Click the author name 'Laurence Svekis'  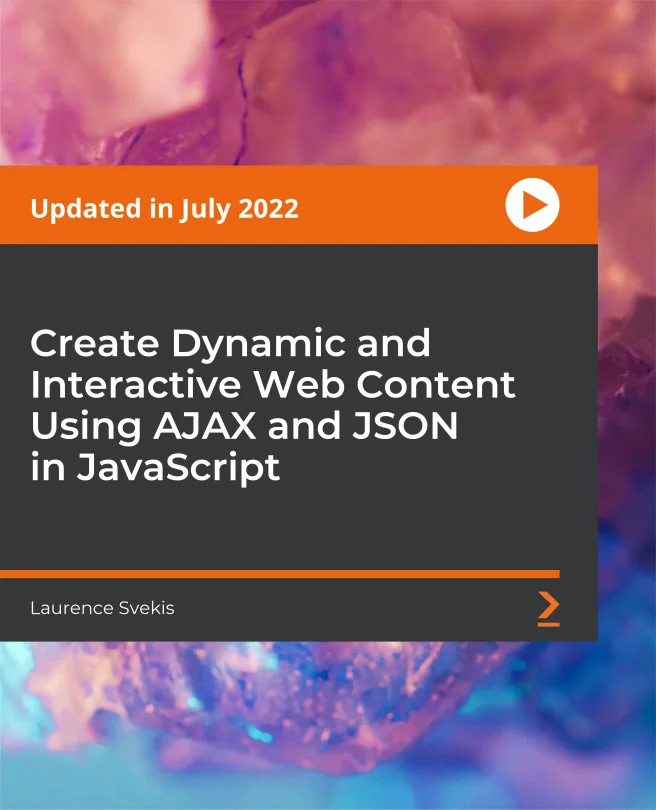pos(102,608)
